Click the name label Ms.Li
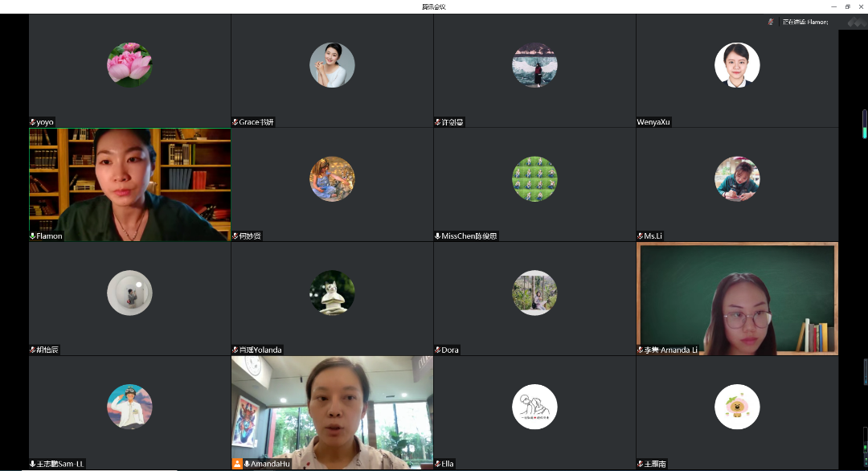Image resolution: width=868 pixels, height=471 pixels. point(653,236)
